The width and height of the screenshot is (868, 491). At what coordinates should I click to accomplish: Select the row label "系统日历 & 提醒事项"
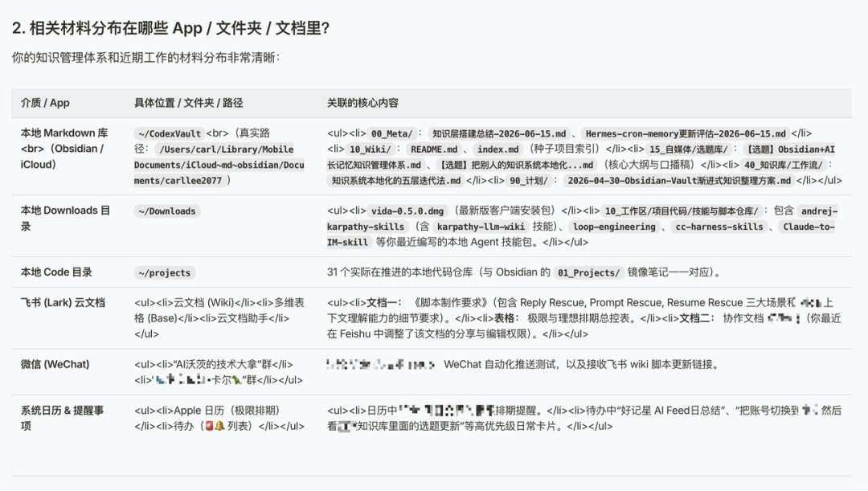tap(62, 418)
